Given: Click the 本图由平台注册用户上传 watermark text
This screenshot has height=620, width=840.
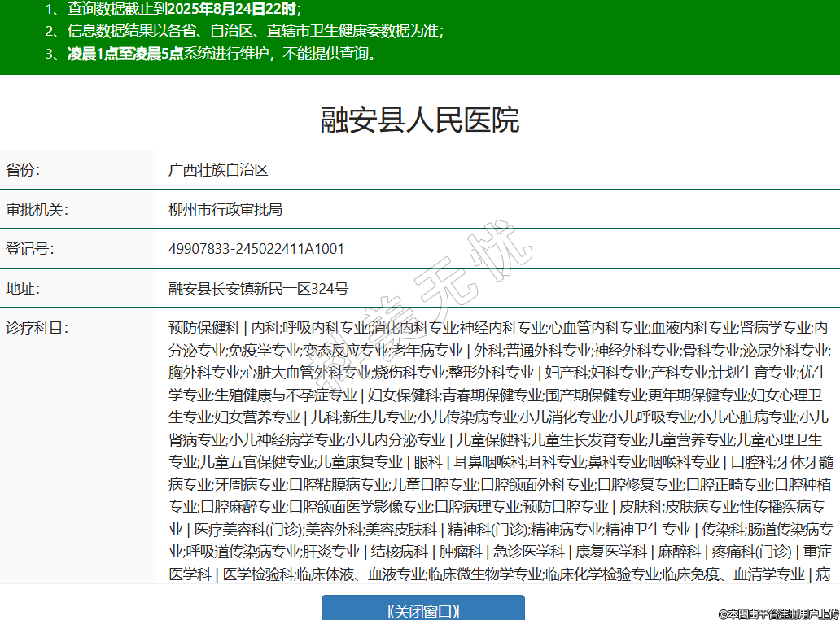Looking at the screenshot, I should pyautogui.click(x=767, y=613).
